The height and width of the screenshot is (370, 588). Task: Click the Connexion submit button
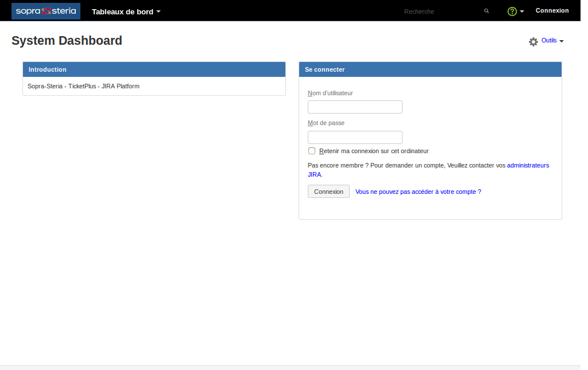pos(328,192)
